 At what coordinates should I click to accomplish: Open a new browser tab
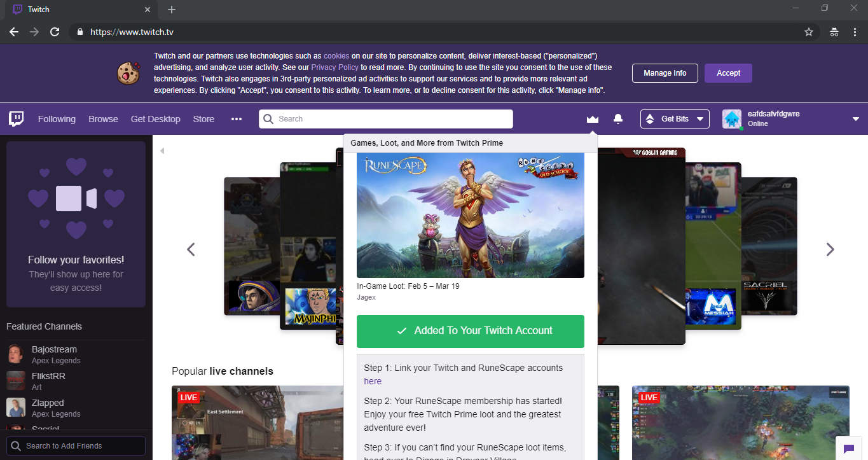(172, 10)
